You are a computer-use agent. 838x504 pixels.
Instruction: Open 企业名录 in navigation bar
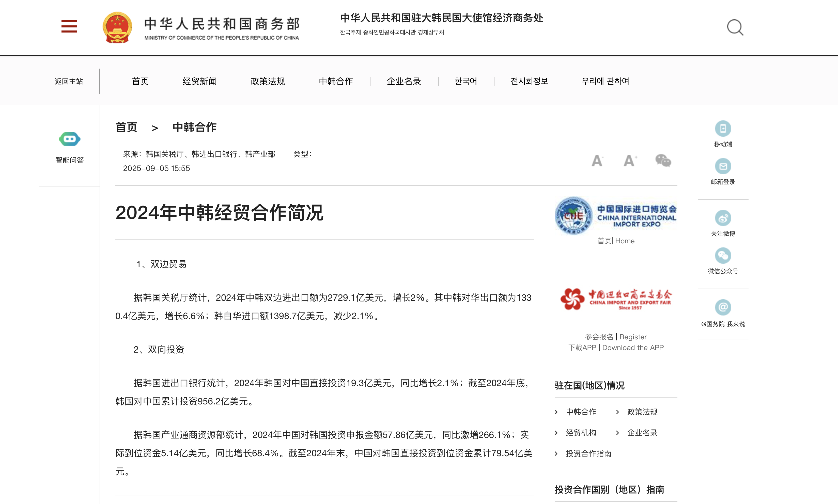tap(404, 82)
